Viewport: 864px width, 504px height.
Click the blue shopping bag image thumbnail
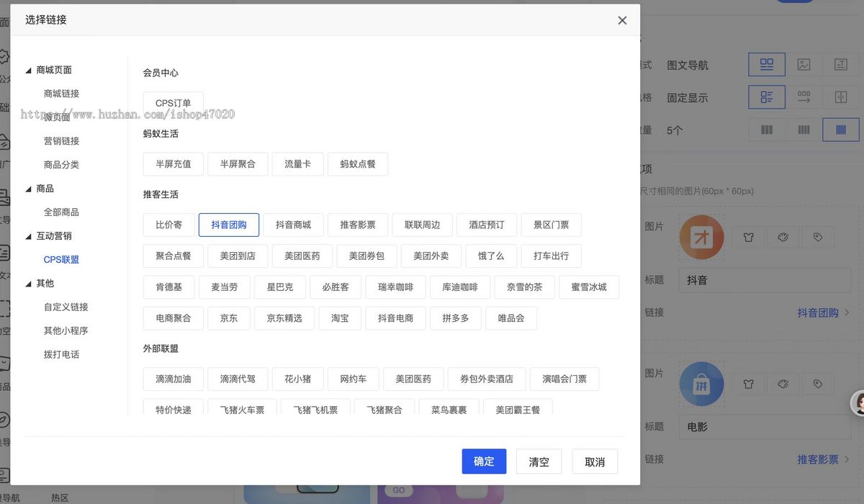coord(701,384)
